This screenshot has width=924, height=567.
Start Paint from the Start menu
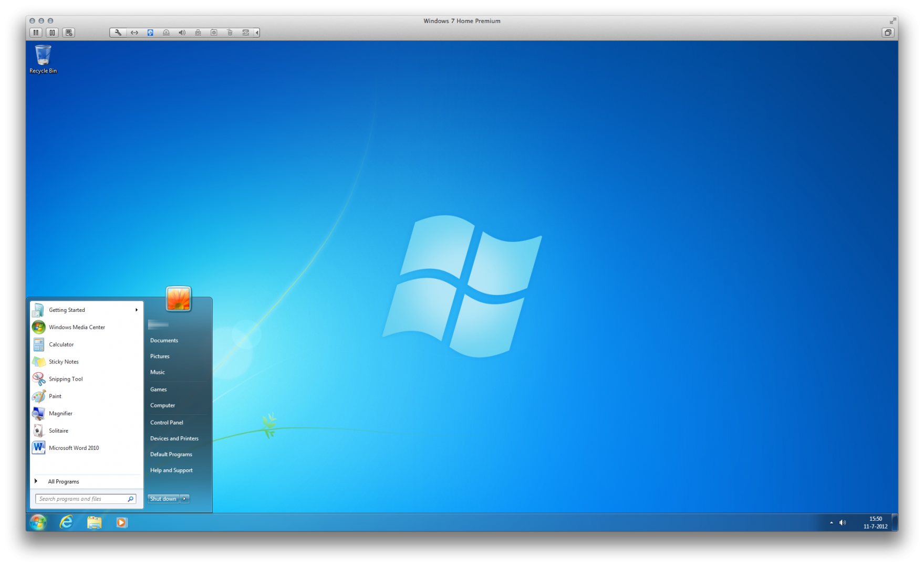pos(55,396)
